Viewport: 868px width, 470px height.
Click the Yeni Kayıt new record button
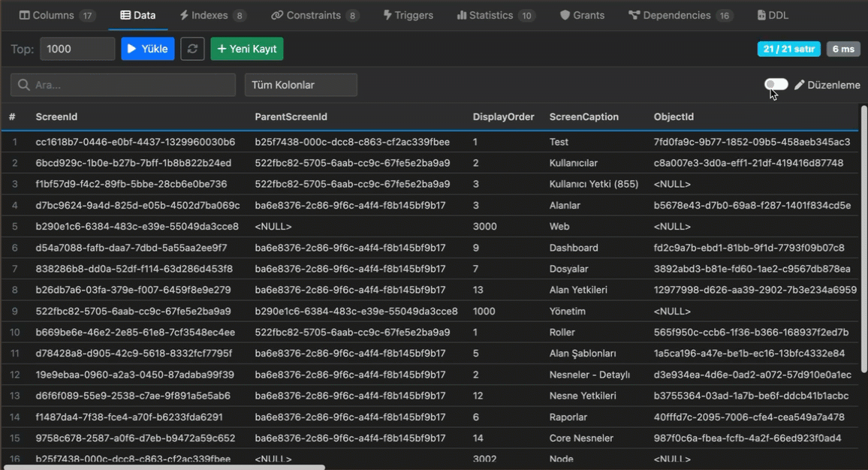246,49
